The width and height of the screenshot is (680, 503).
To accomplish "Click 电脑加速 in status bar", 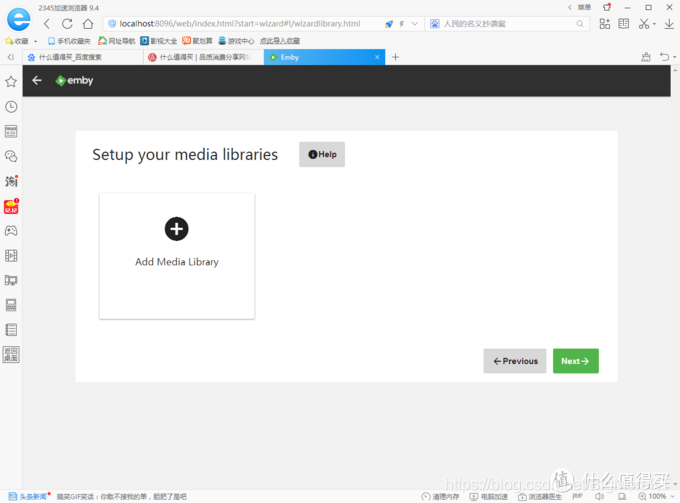I will (x=489, y=496).
